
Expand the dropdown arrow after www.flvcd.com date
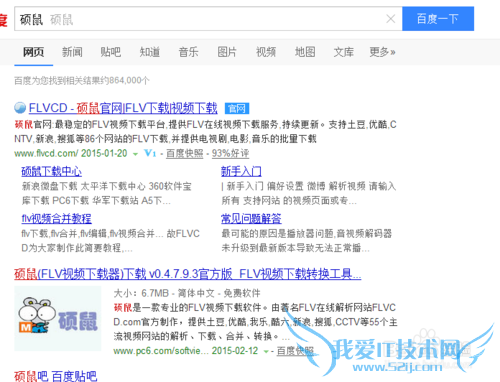[135, 154]
